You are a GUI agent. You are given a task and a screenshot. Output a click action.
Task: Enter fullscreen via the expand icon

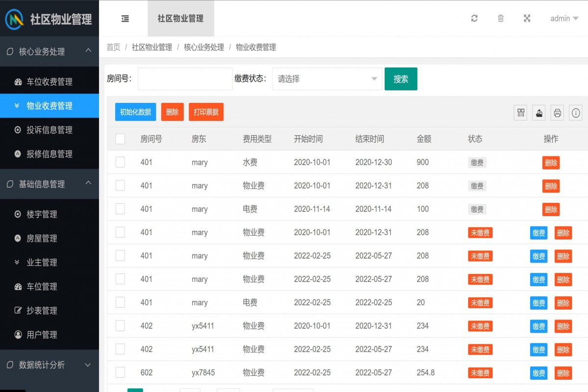pos(527,18)
